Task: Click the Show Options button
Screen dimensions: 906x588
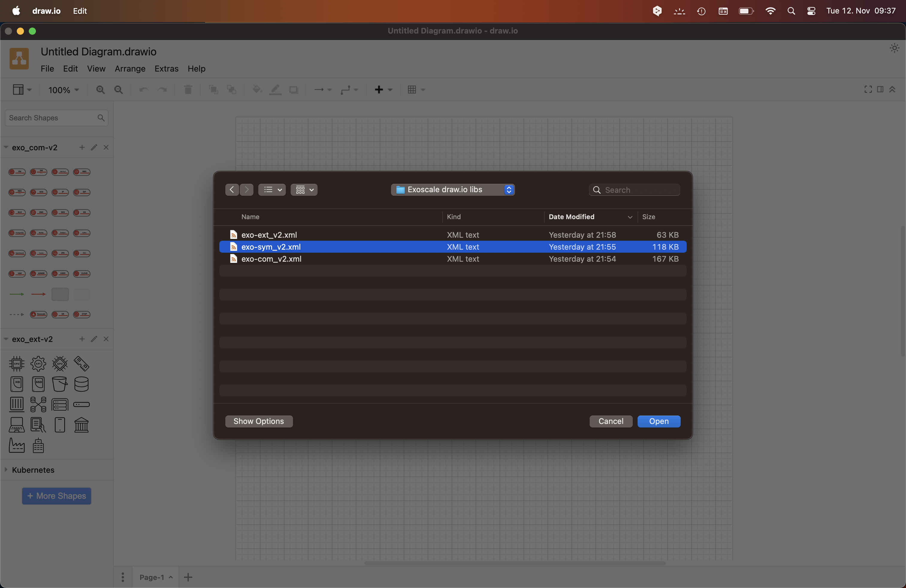Action: click(259, 421)
